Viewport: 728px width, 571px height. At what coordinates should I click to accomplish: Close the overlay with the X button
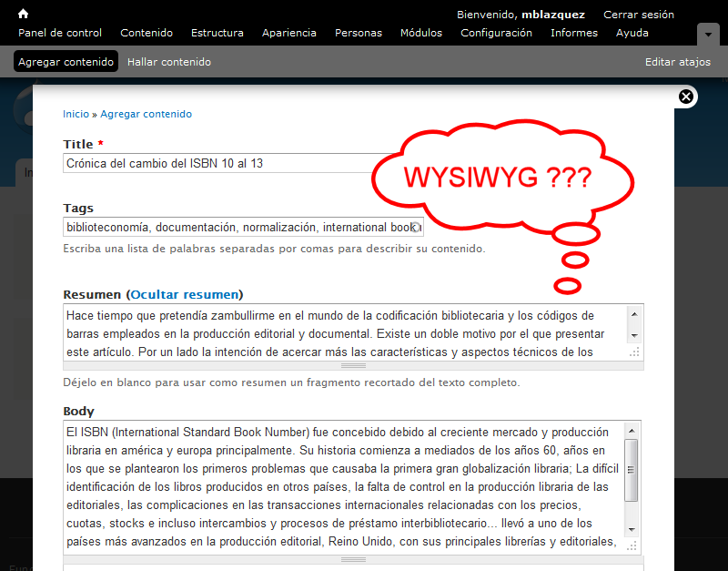pyautogui.click(x=686, y=97)
